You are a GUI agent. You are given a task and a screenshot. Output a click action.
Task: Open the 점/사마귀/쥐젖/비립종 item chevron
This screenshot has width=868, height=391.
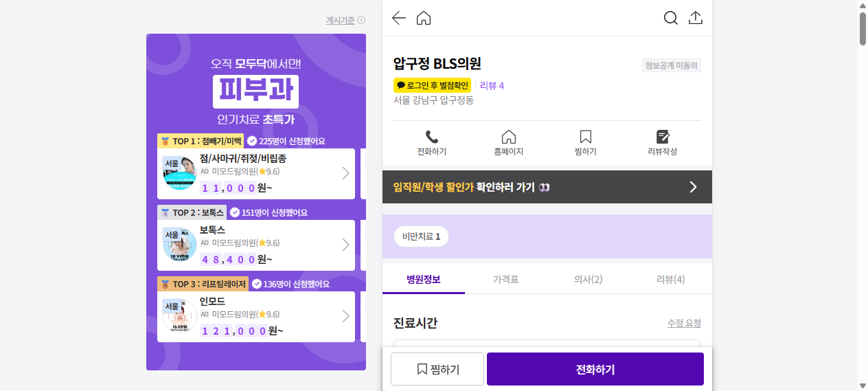(x=345, y=174)
